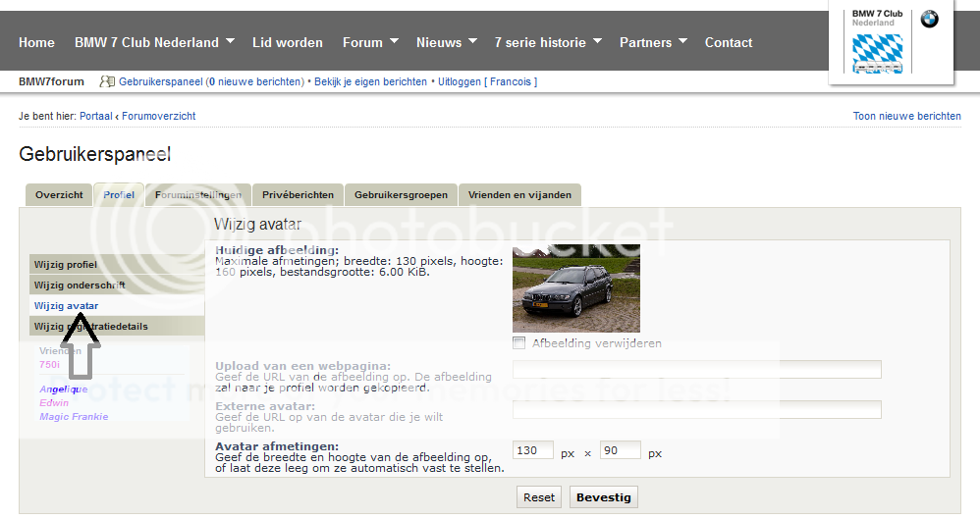This screenshot has height=519, width=980.
Task: Open the Forum menu
Action: 362,42
